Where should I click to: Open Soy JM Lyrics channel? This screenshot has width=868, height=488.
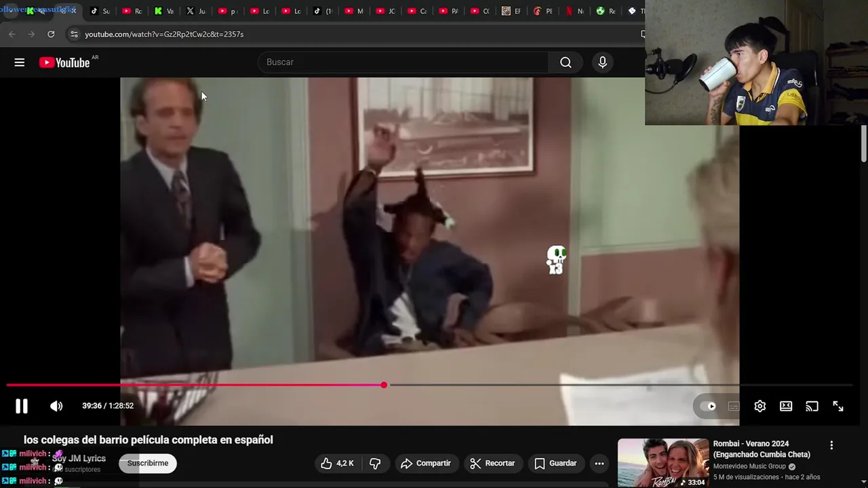tap(79, 458)
